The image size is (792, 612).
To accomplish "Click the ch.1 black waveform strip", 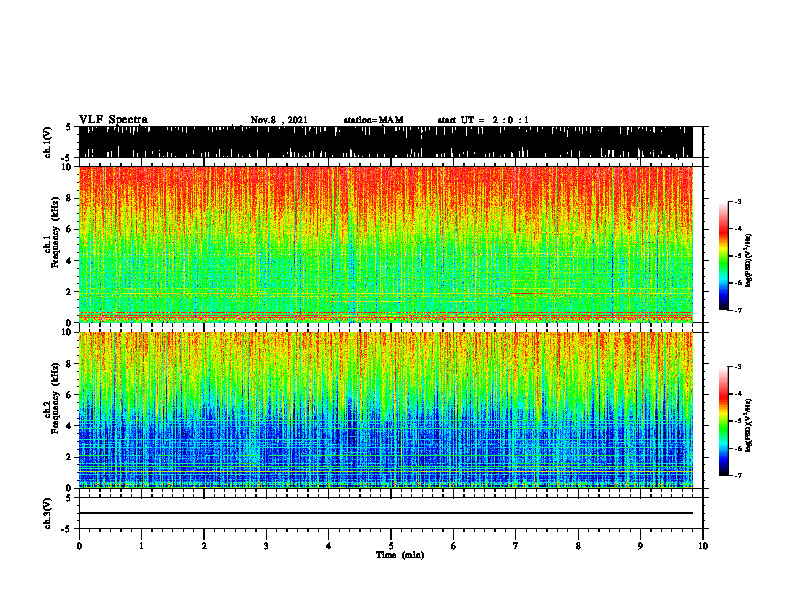I will pyautogui.click(x=385, y=142).
